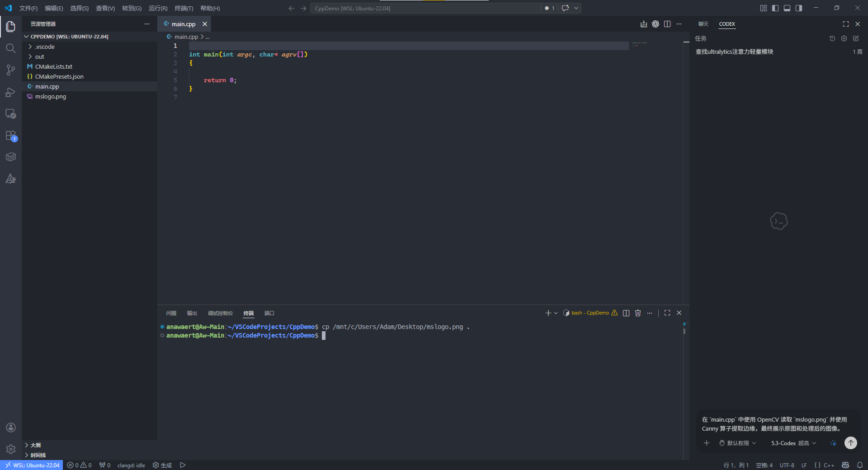Viewport: 868px width, 470px height.
Task: Open the Extensions view
Action: pos(11,136)
